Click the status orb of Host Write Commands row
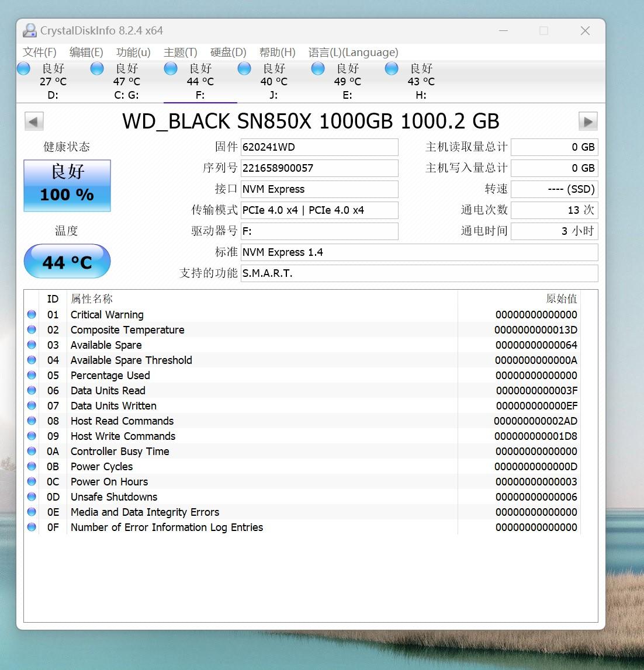The width and height of the screenshot is (644, 670). coord(32,436)
